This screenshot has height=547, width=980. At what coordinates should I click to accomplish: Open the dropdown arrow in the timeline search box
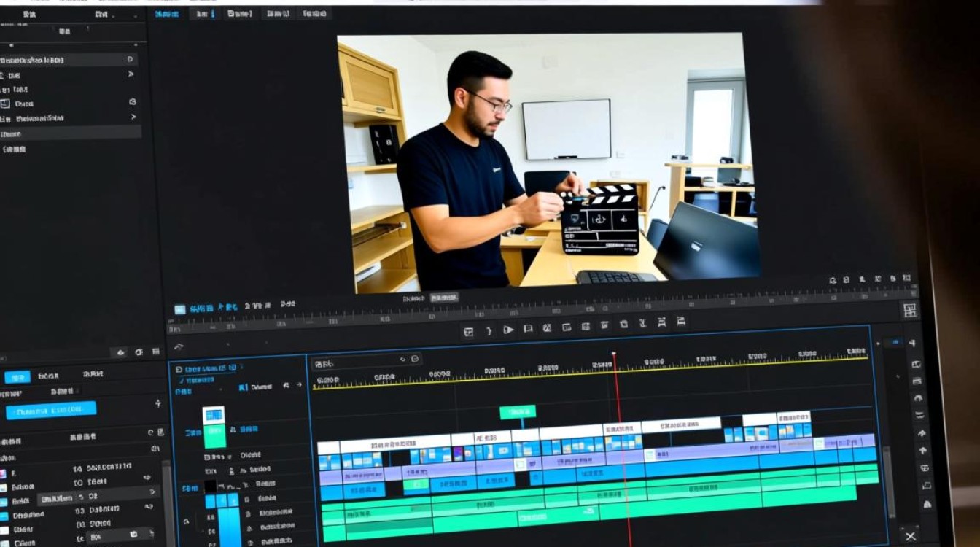point(402,360)
